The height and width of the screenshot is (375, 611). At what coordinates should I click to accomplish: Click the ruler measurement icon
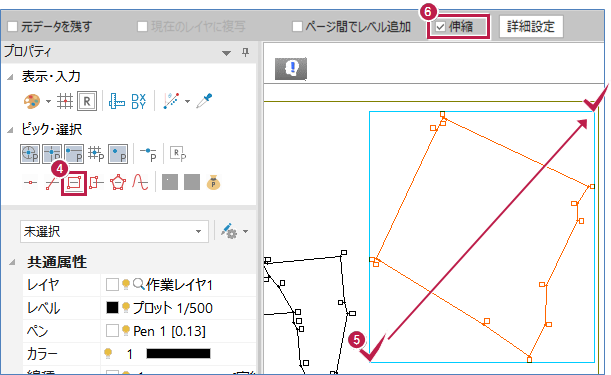click(117, 102)
